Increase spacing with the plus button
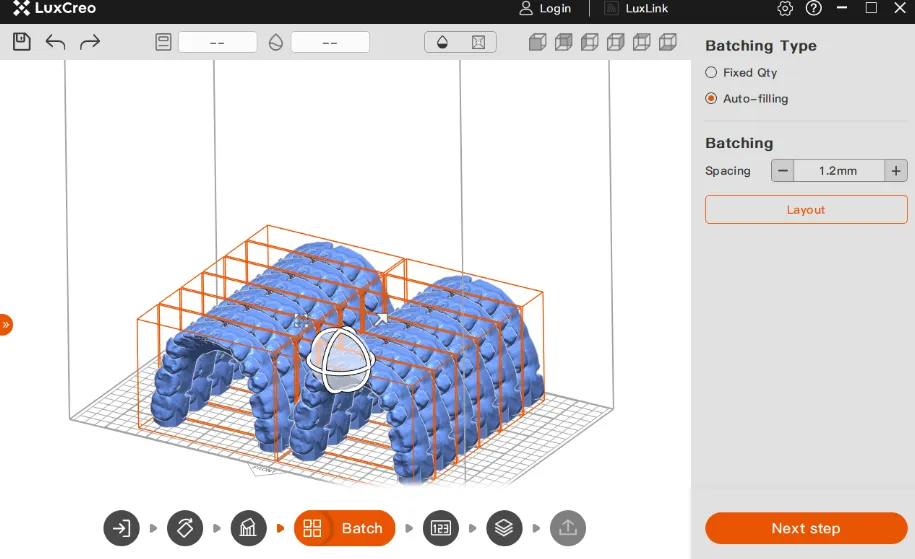 click(x=896, y=171)
